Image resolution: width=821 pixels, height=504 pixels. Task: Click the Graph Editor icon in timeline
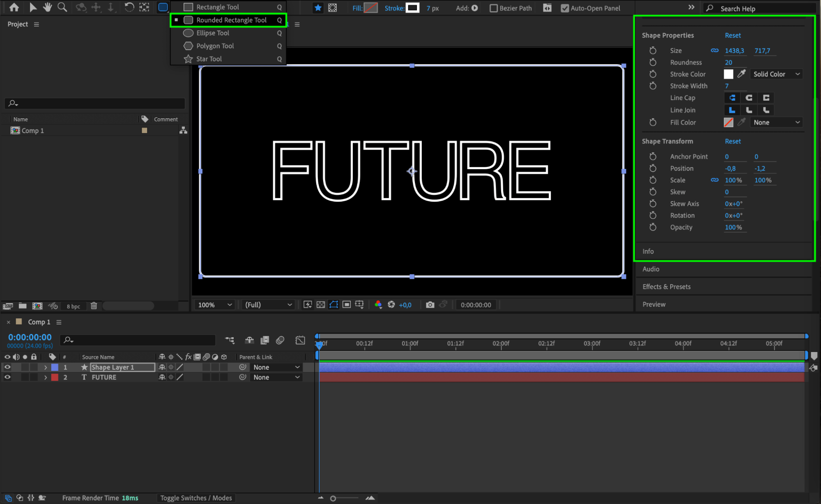coord(300,340)
